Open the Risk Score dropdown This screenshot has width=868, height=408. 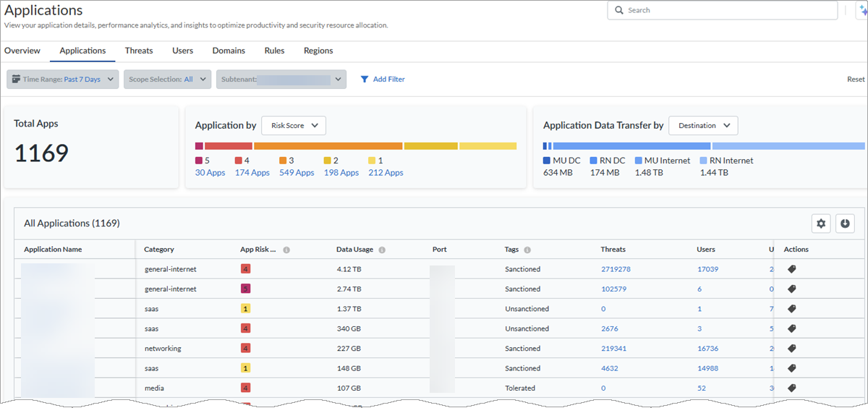294,126
